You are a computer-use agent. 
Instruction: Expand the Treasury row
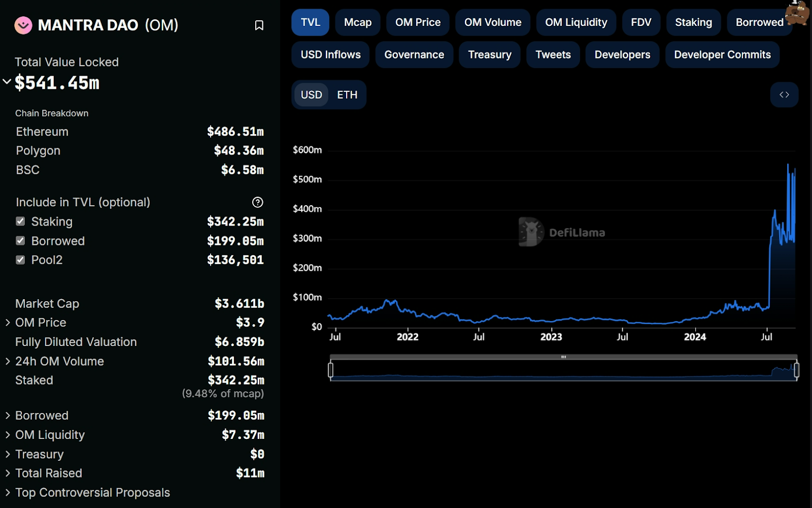click(x=8, y=454)
